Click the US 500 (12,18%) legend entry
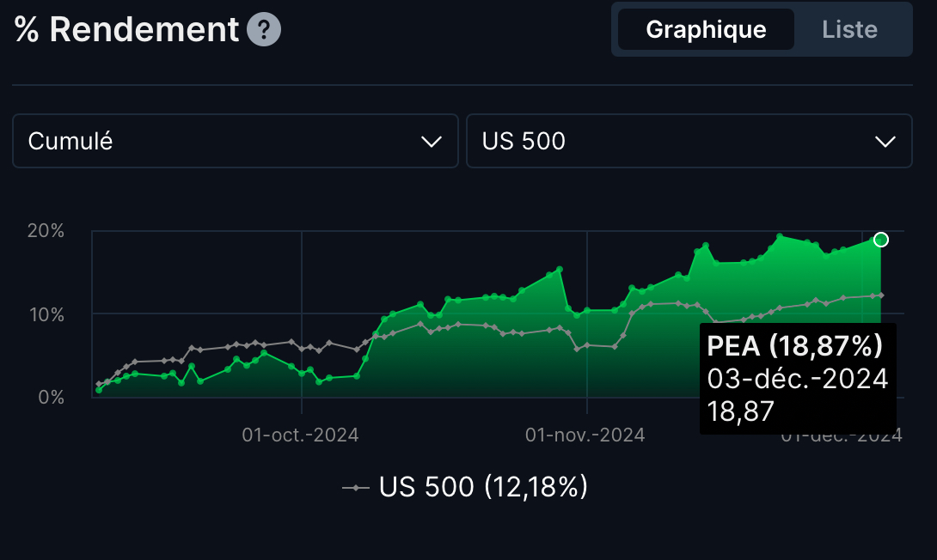The width and height of the screenshot is (937, 560). click(x=465, y=487)
